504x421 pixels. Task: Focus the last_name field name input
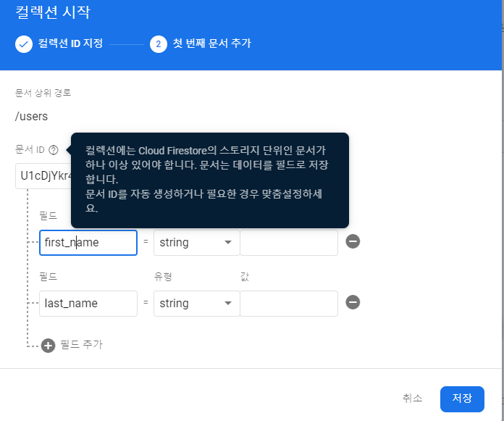click(x=88, y=304)
